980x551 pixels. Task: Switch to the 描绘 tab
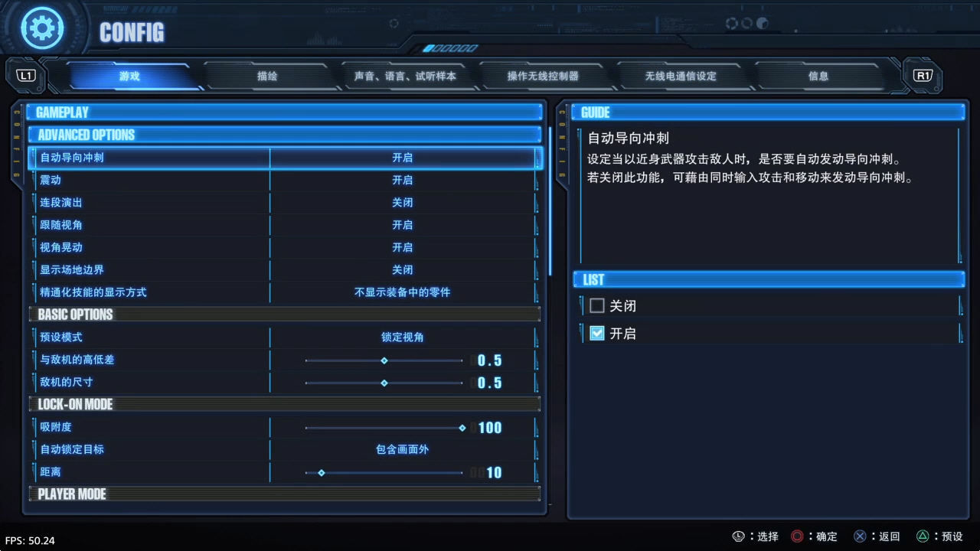[x=267, y=76]
